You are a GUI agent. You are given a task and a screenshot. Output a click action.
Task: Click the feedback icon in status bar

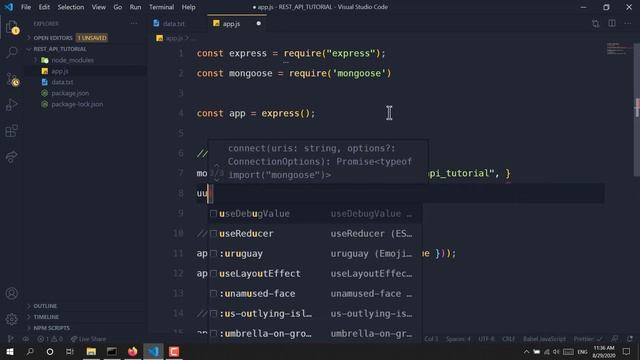(615, 339)
